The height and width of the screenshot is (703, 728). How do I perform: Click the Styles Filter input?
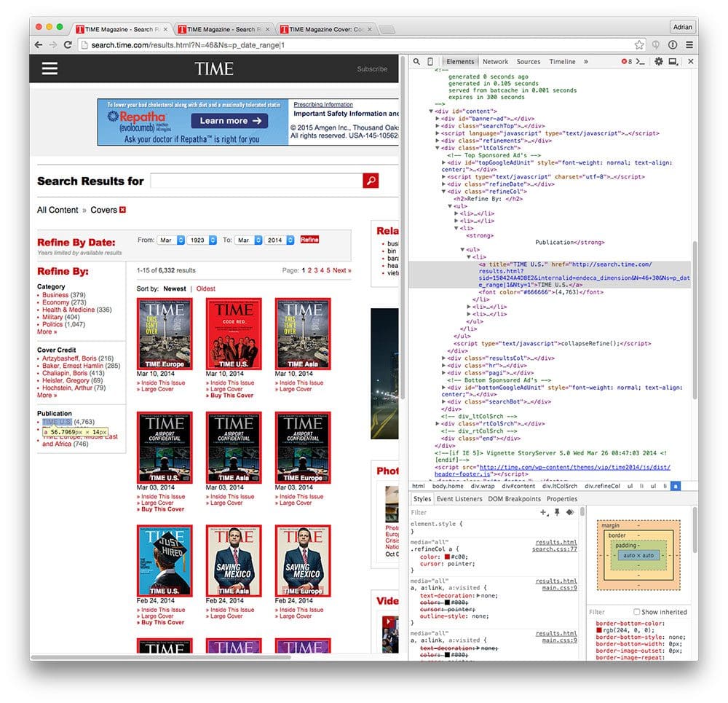pos(472,512)
